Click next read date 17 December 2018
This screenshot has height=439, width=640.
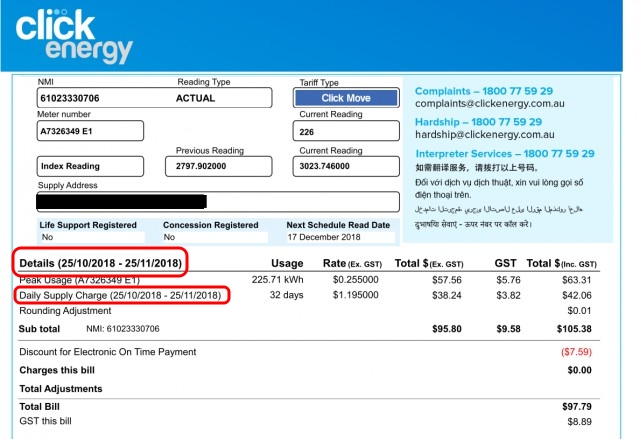point(340,237)
